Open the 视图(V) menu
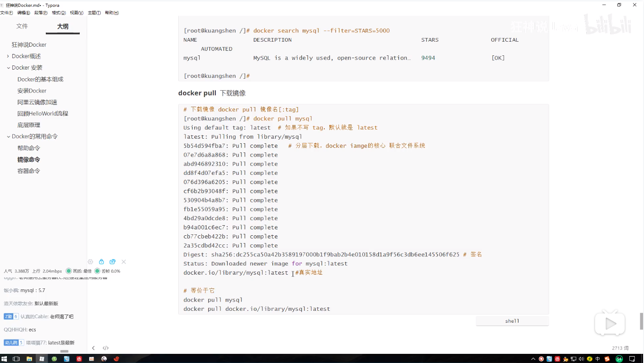644x363 pixels. 76,13
